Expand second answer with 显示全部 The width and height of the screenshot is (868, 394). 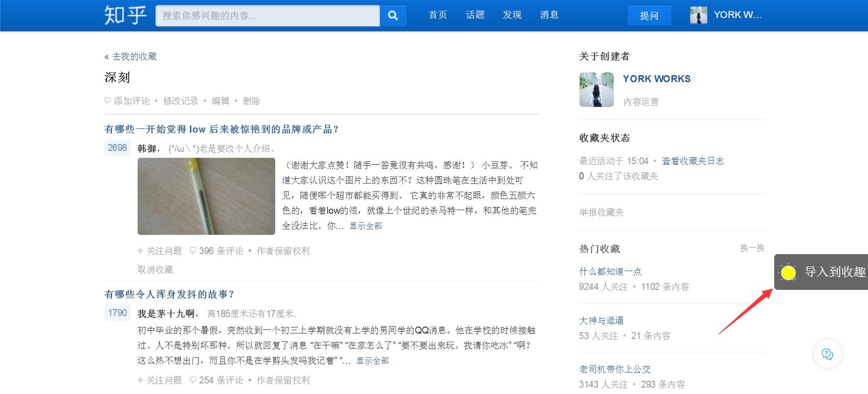coord(373,361)
